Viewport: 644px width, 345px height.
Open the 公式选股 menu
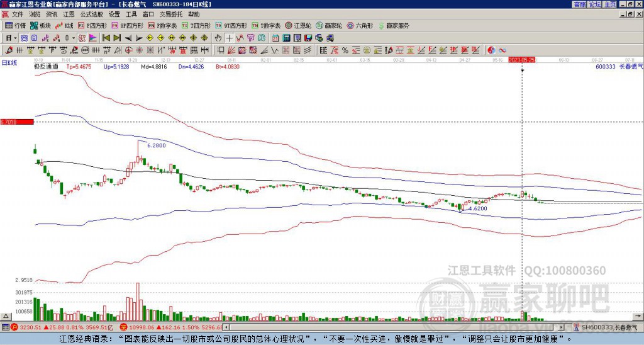click(92, 14)
